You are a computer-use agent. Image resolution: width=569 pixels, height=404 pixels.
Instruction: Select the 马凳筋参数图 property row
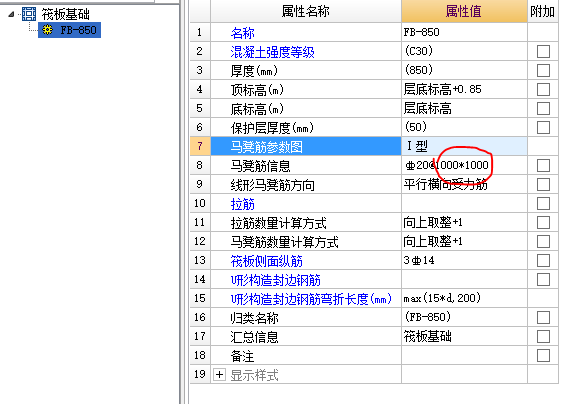click(x=306, y=146)
